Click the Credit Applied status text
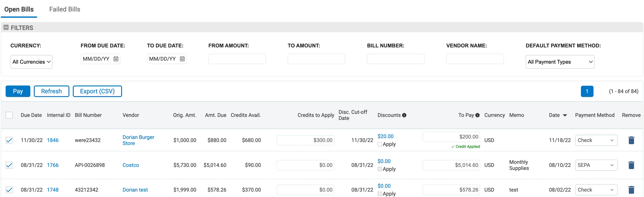Screen dimensions: 644x197 (x=466, y=147)
